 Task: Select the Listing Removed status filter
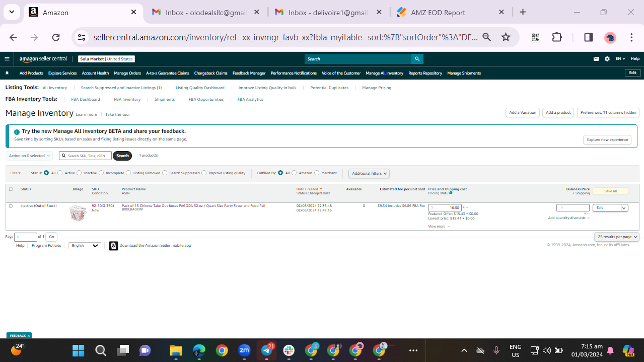click(x=128, y=173)
